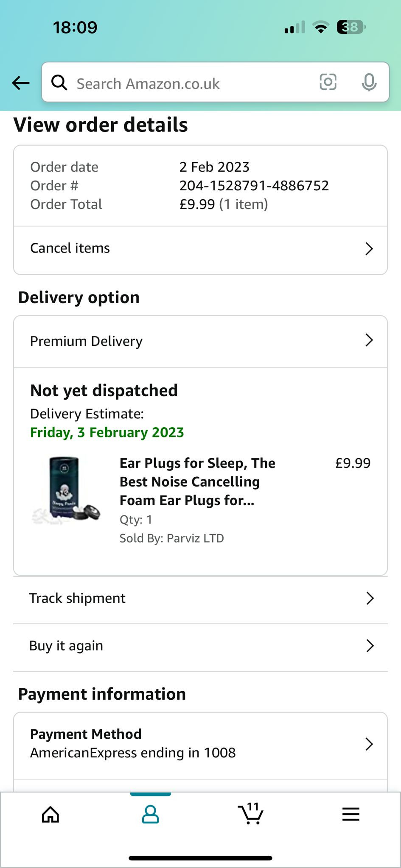Screen dimensions: 401x868
Task: Expand the Payment Method chevron
Action: click(369, 744)
